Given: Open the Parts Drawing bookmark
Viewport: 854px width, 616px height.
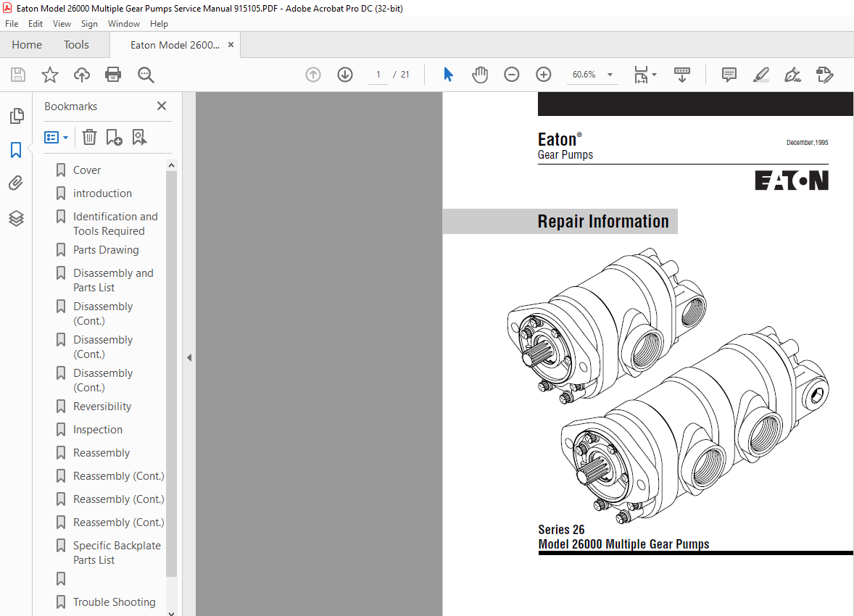Looking at the screenshot, I should tap(106, 250).
